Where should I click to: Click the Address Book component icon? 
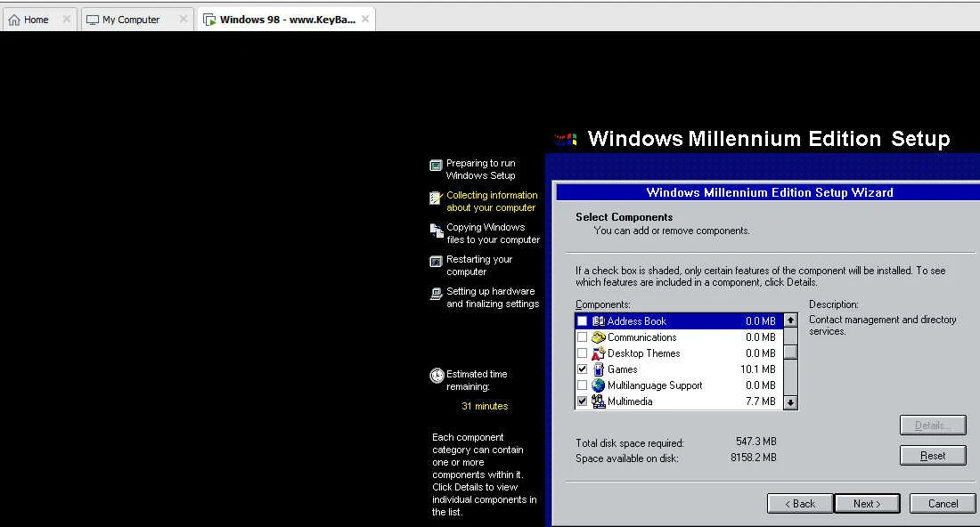coord(598,321)
